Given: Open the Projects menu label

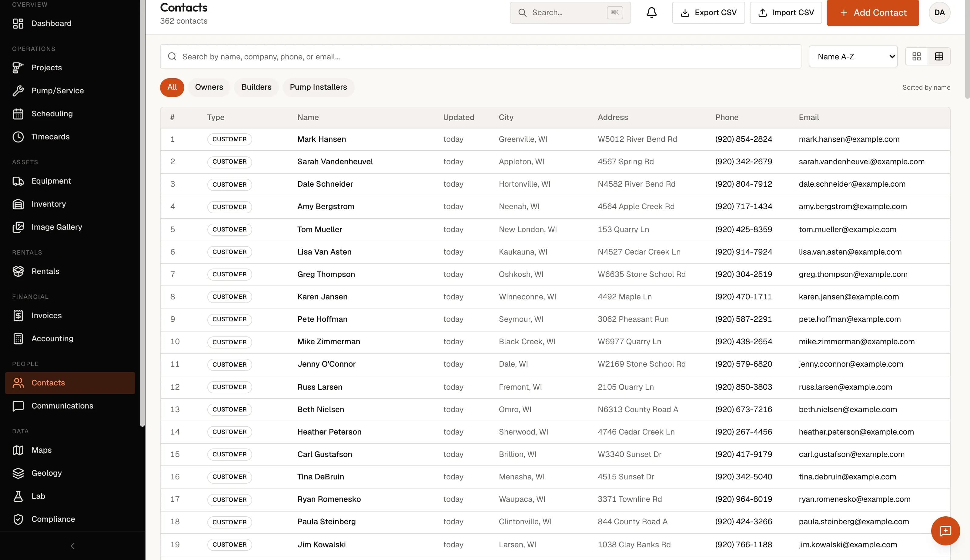Looking at the screenshot, I should [47, 68].
